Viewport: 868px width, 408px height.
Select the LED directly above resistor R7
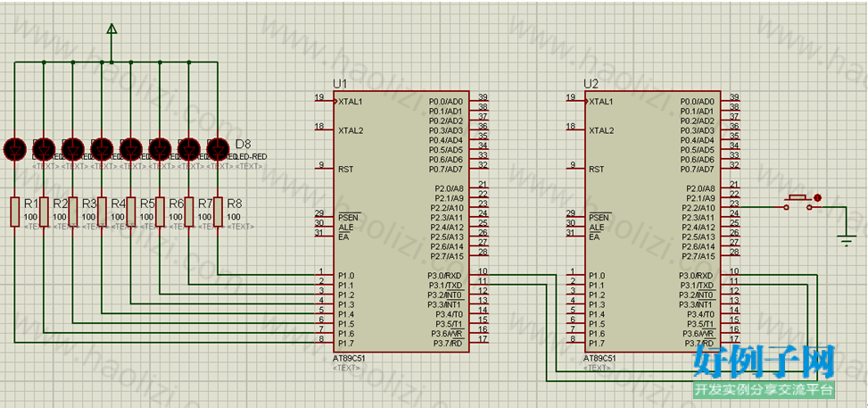[x=189, y=149]
